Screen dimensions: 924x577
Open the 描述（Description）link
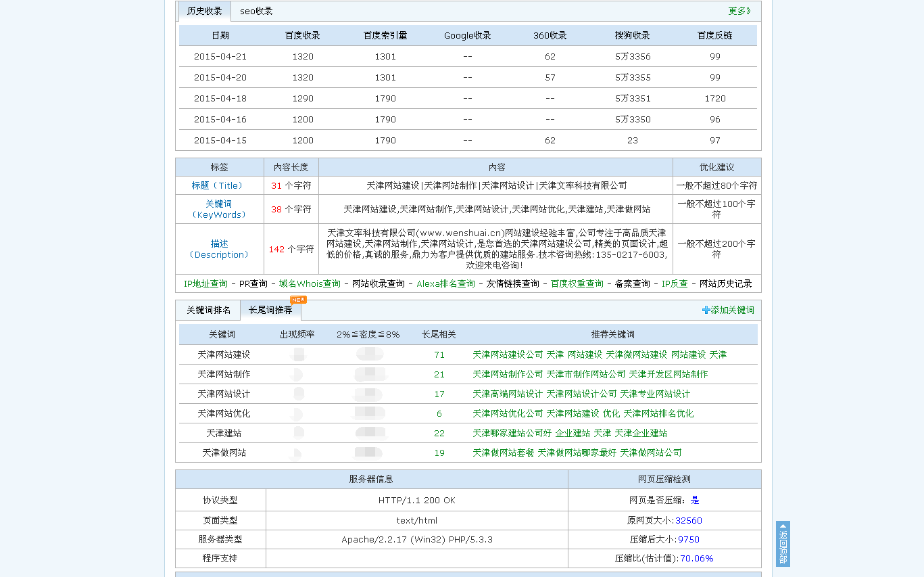[219, 249]
